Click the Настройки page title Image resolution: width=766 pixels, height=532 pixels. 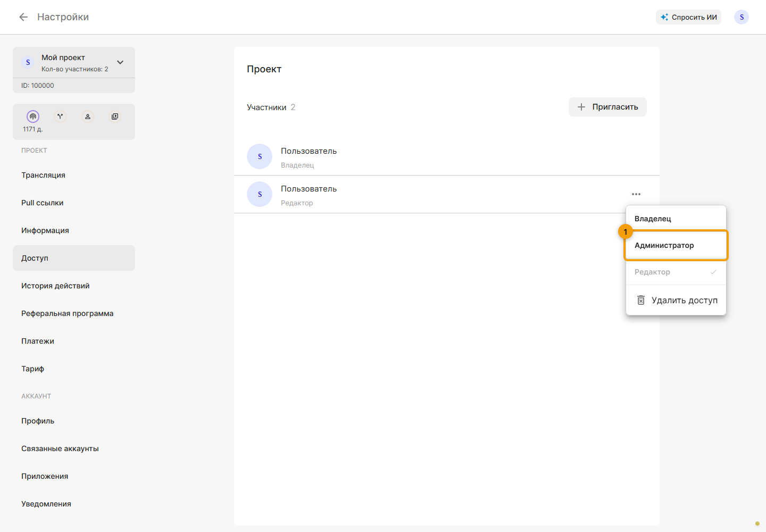pos(63,17)
